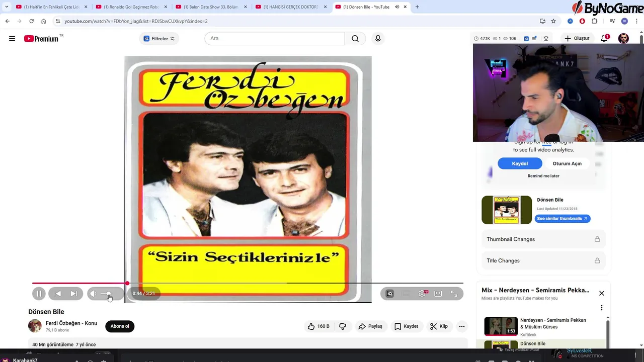Go back in browser history
The width and height of the screenshot is (644, 362).
[7, 21]
